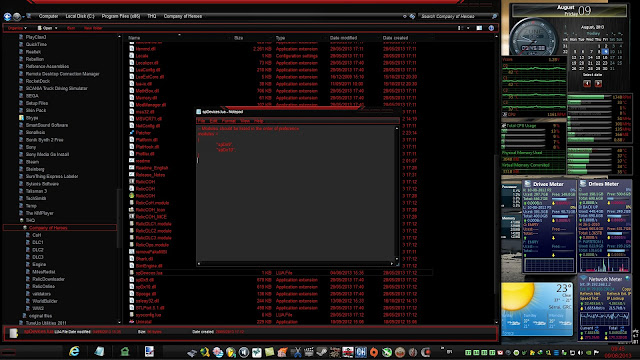The height and width of the screenshot is (360, 640).
Task: Open Internet Explorer from the taskbar
Action: [74, 351]
